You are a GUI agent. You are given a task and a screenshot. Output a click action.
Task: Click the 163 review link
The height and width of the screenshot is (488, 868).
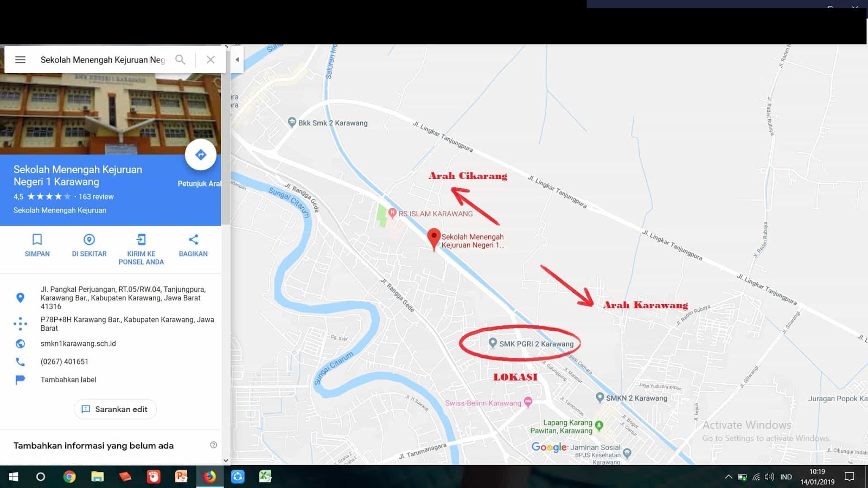pyautogui.click(x=96, y=197)
